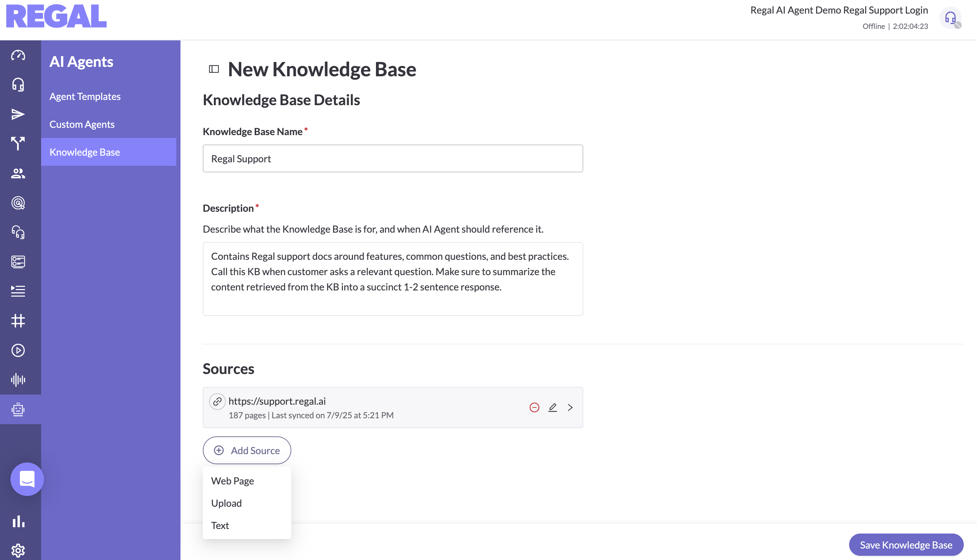Screen dimensions: 977x560
Task: Click the Regal AI Agent Demo account name
Action: (839, 10)
